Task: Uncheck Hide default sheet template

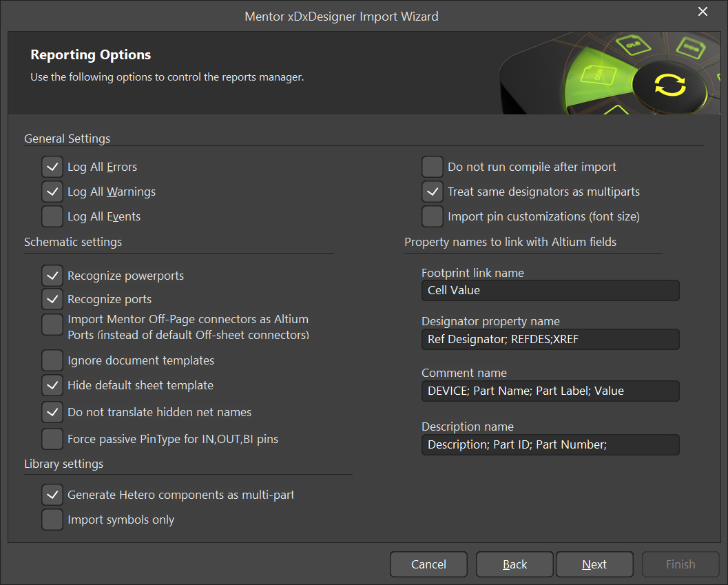Action: pos(52,385)
